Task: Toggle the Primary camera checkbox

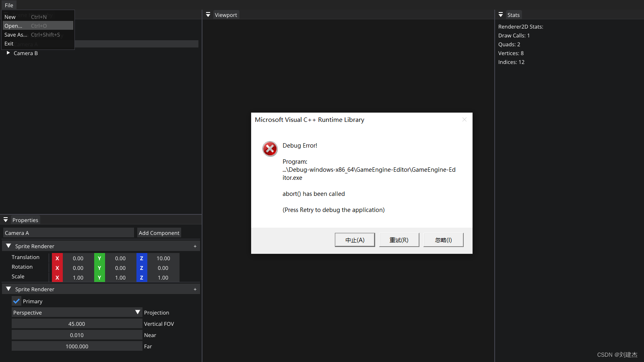Action: 17,301
